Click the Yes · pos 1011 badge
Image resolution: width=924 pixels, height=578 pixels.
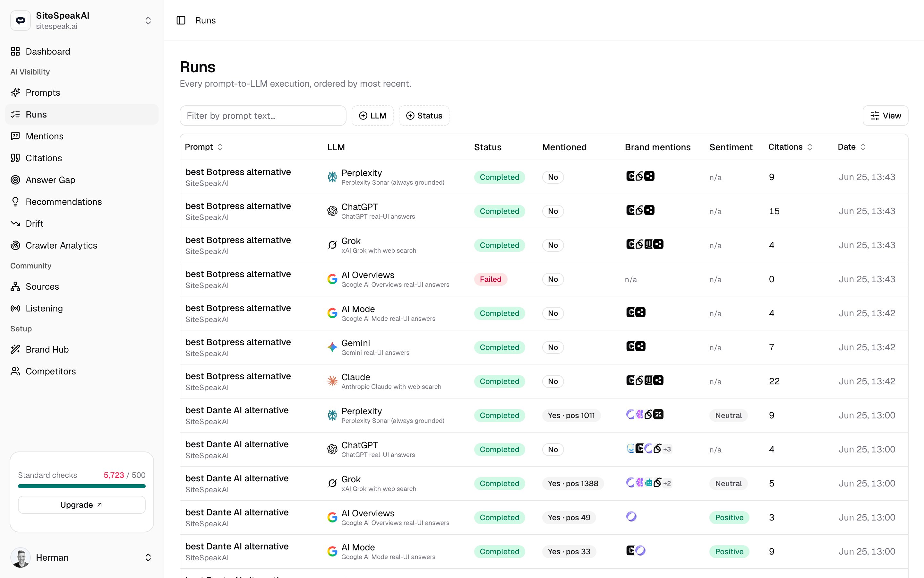tap(571, 415)
